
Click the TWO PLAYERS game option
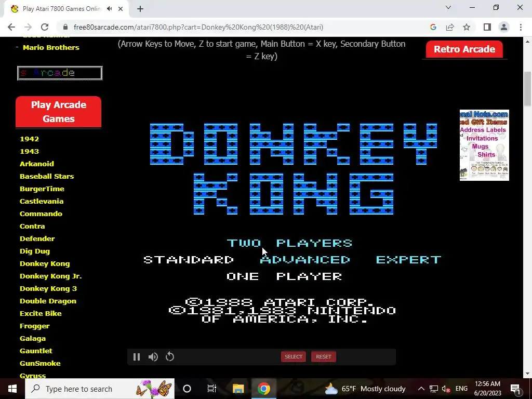[289, 243]
